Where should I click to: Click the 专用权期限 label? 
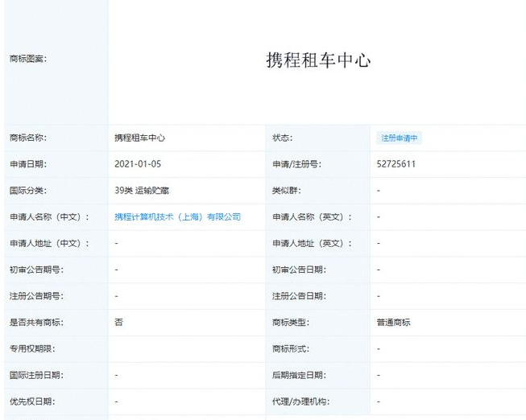32,349
